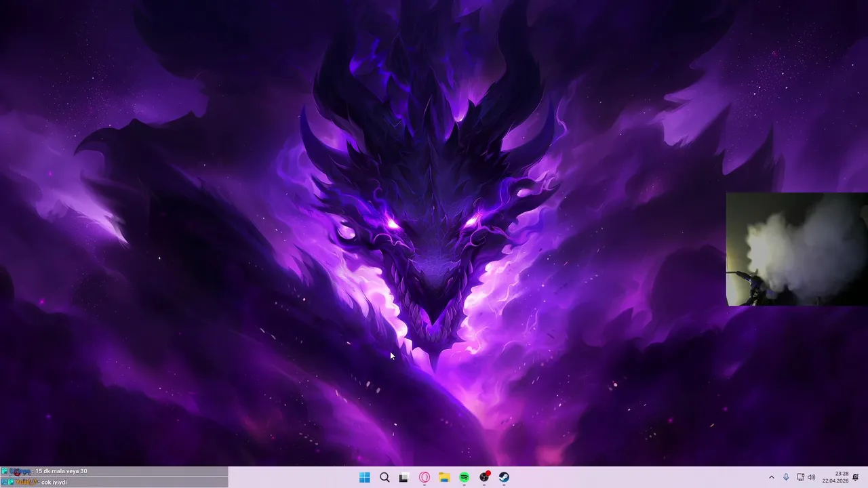Image resolution: width=868 pixels, height=488 pixels.
Task: Open notification bell icon
Action: coord(856,477)
